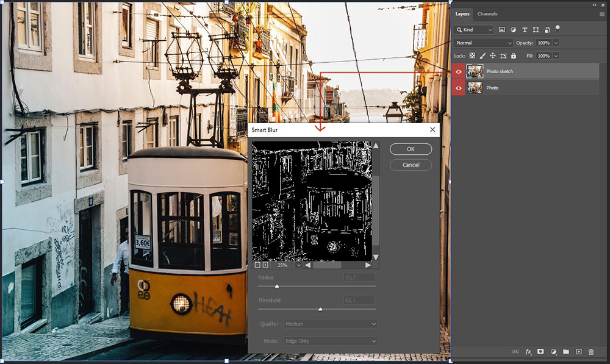Viewport: 610px width, 364px height.
Task: Open the Kind filter dropdown
Action: [x=474, y=29]
